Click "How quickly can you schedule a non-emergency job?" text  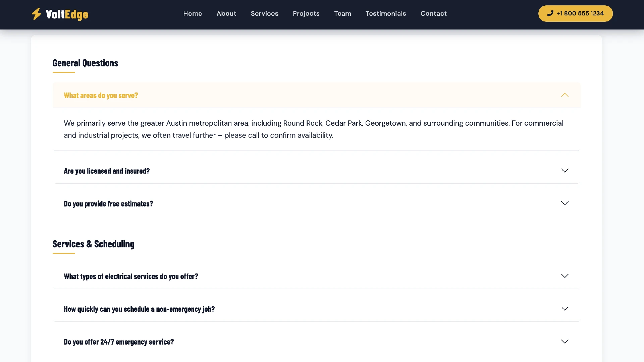139,309
